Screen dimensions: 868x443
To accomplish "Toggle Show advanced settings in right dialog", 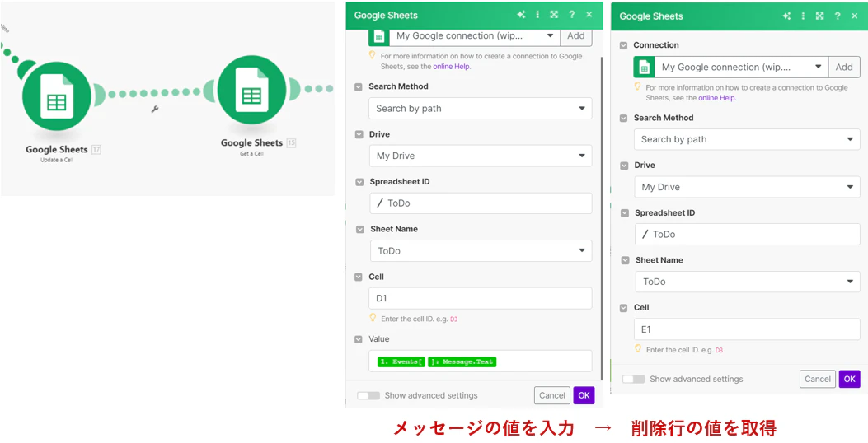I will (634, 379).
